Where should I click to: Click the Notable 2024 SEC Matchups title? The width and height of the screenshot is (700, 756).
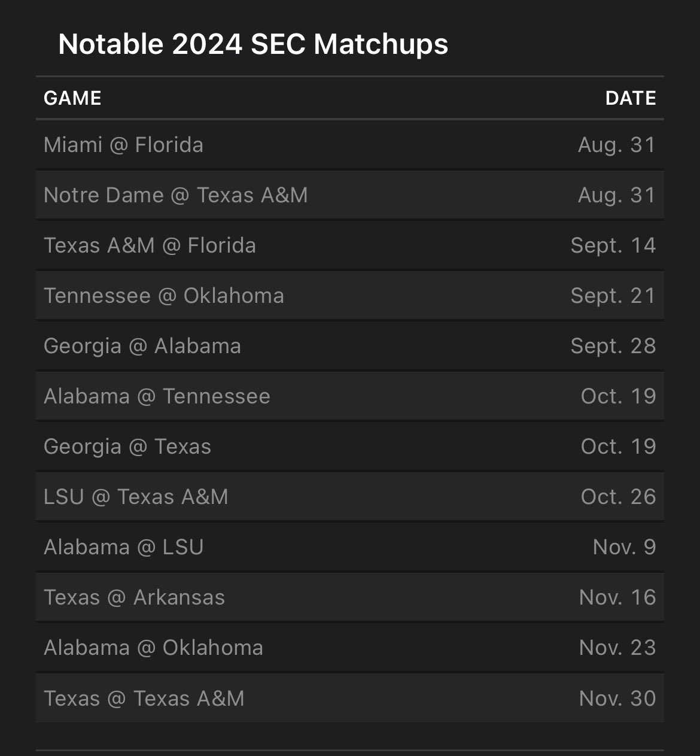click(253, 44)
